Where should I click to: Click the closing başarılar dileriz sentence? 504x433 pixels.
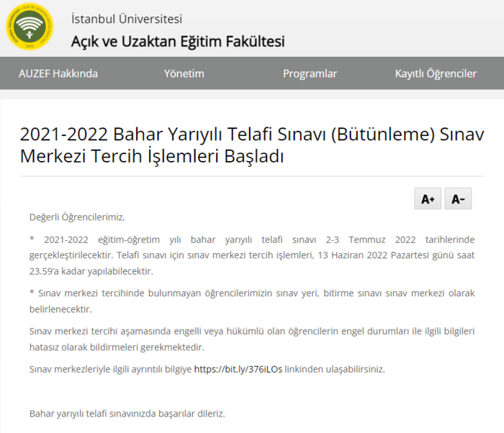(x=127, y=414)
